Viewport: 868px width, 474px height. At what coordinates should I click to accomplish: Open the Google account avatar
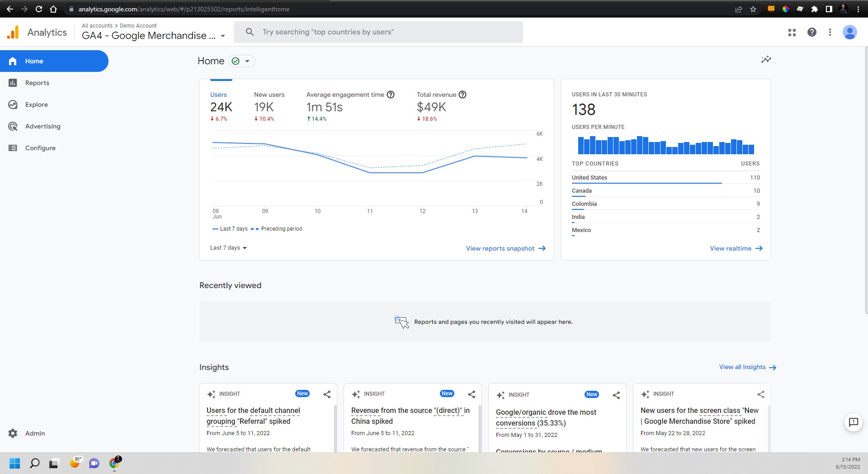click(x=849, y=32)
